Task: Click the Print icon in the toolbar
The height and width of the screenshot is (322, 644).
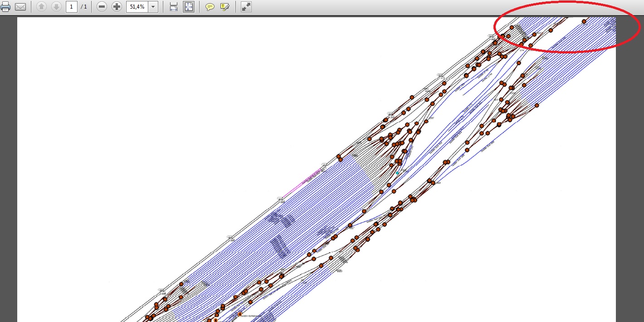Action: (5, 7)
